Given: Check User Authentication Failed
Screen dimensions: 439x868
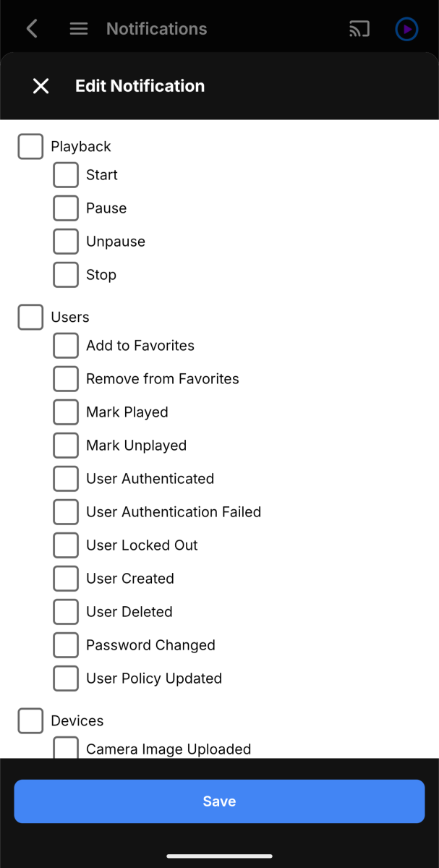Looking at the screenshot, I should point(65,511).
